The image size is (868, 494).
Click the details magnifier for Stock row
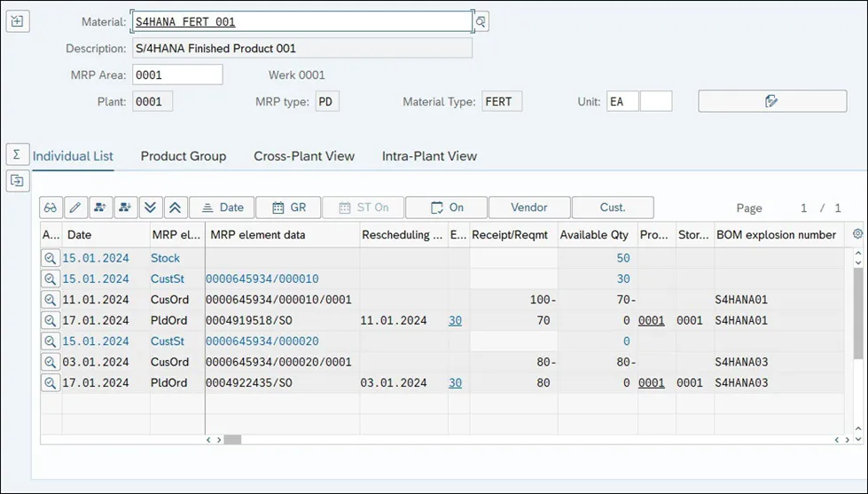[51, 258]
